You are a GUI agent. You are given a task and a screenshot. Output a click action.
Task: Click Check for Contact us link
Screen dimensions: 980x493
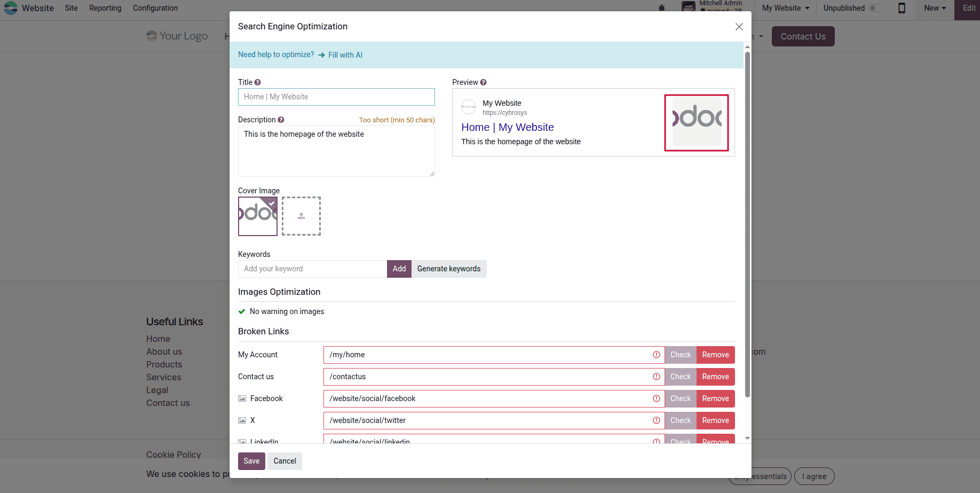tap(681, 377)
